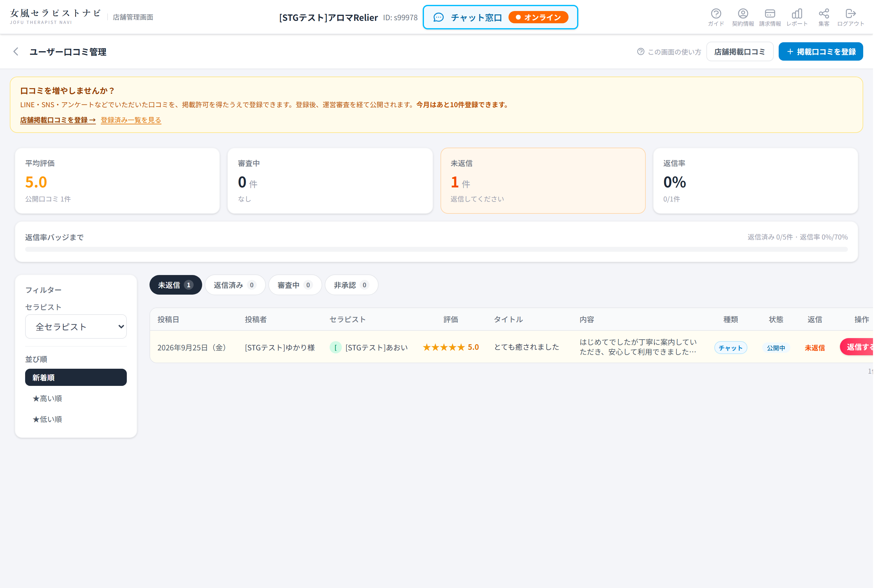Sort by ★低い順
This screenshot has height=588, width=892.
tap(76, 419)
